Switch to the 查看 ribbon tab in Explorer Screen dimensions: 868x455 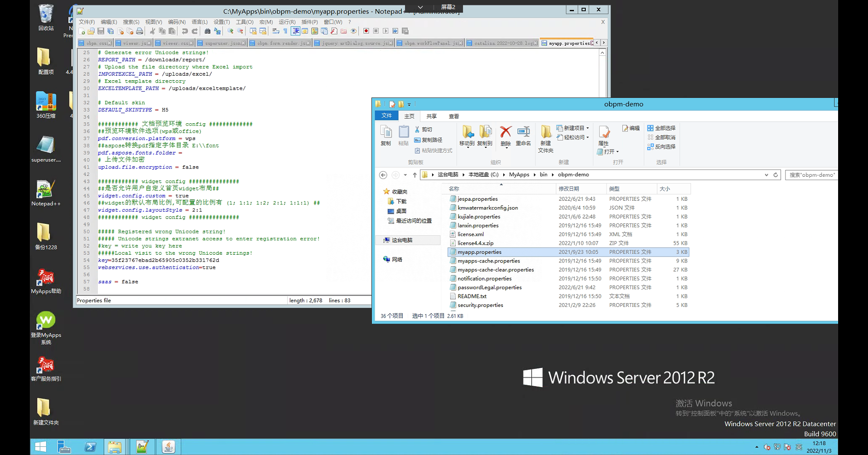[x=454, y=116]
